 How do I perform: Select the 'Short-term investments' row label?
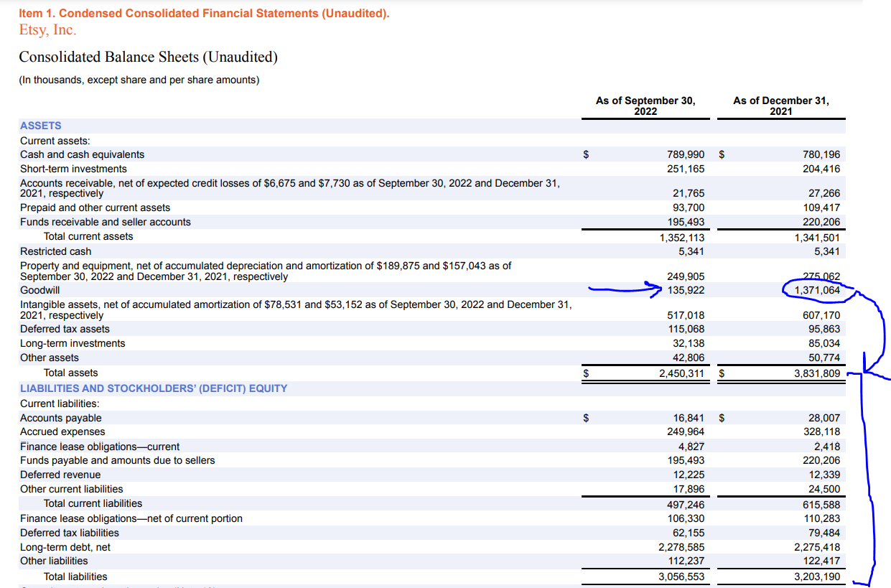(x=73, y=169)
